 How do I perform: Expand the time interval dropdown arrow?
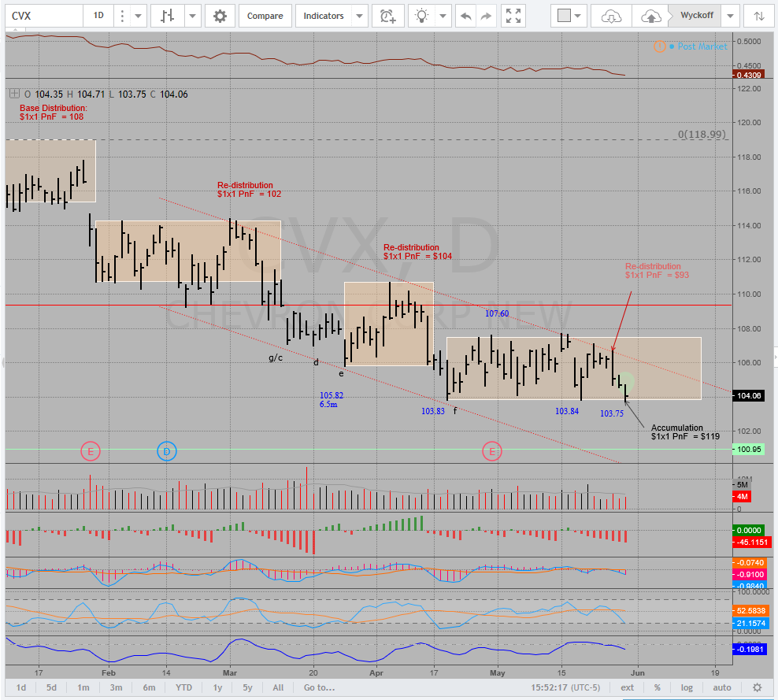tap(139, 16)
